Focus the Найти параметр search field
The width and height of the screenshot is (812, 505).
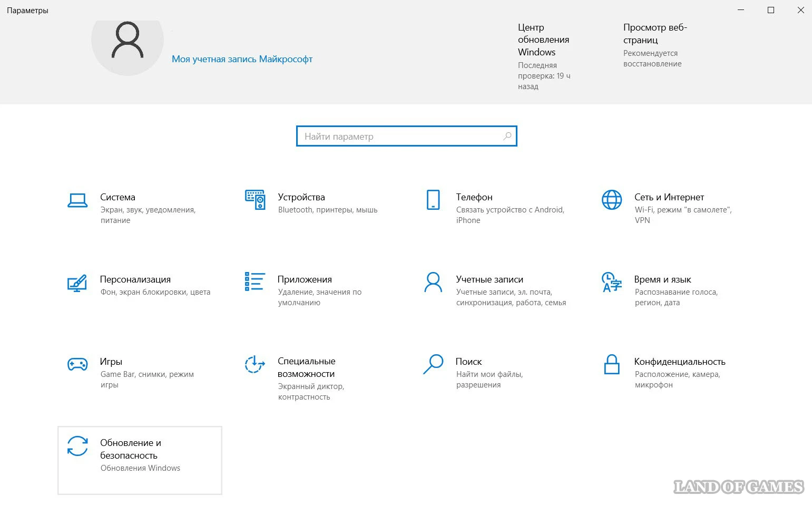pos(406,136)
